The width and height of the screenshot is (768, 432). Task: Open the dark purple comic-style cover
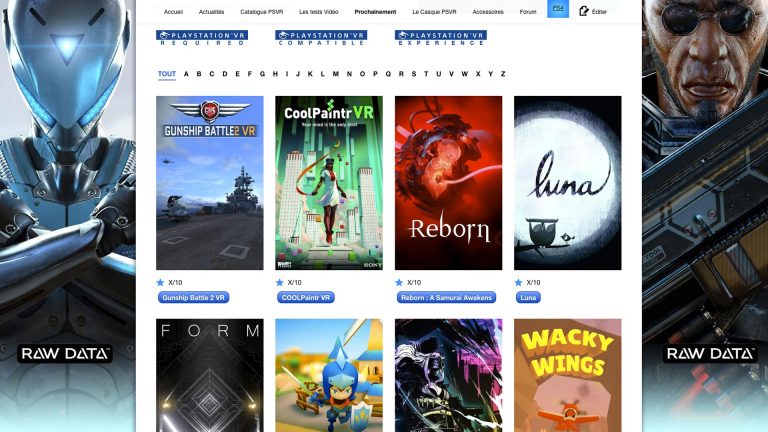(x=449, y=375)
